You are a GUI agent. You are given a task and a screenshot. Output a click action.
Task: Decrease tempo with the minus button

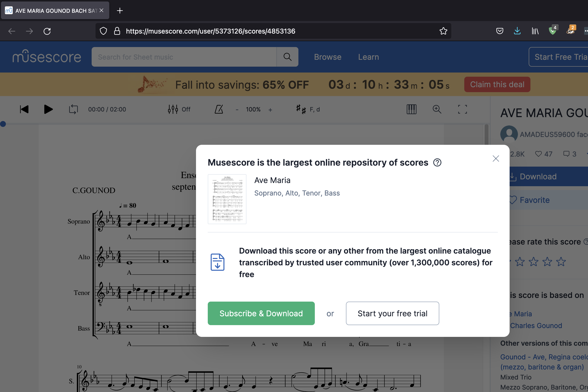[237, 110]
